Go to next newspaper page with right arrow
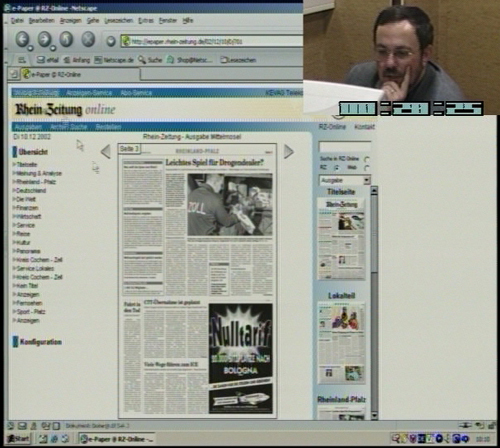 (289, 152)
